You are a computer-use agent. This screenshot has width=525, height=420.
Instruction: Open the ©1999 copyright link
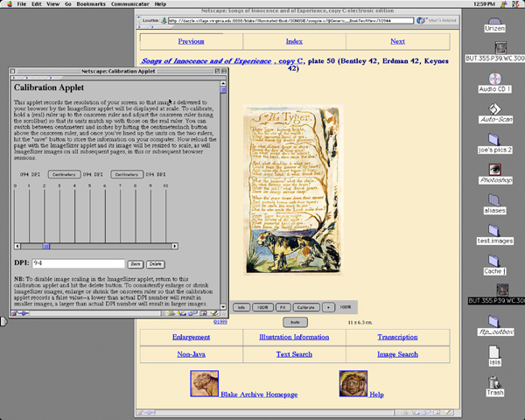tap(220, 322)
